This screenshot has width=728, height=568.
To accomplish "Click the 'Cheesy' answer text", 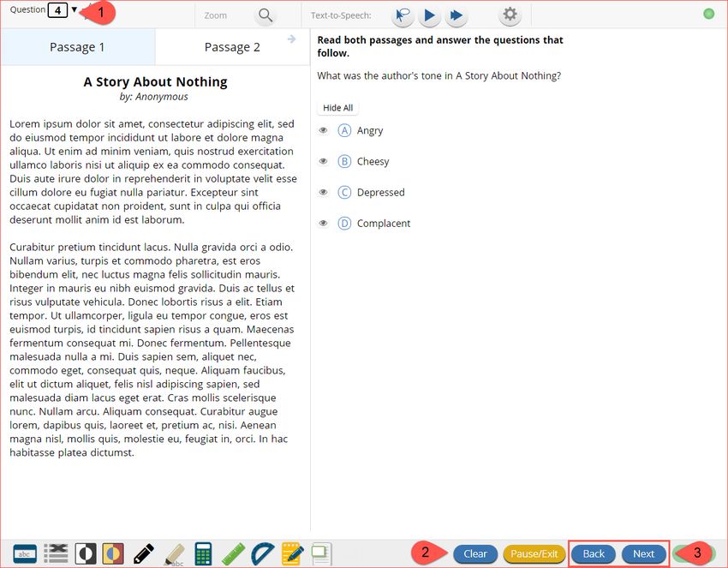I will (373, 162).
